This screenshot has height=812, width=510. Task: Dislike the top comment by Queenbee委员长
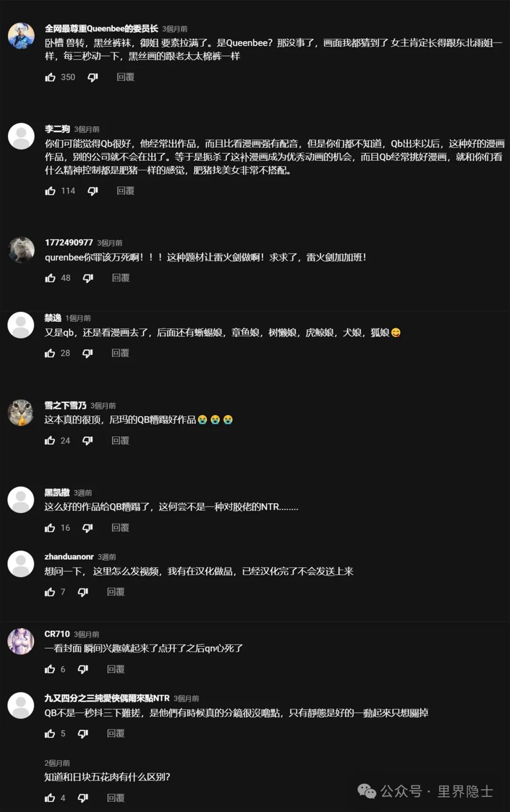pos(93,77)
